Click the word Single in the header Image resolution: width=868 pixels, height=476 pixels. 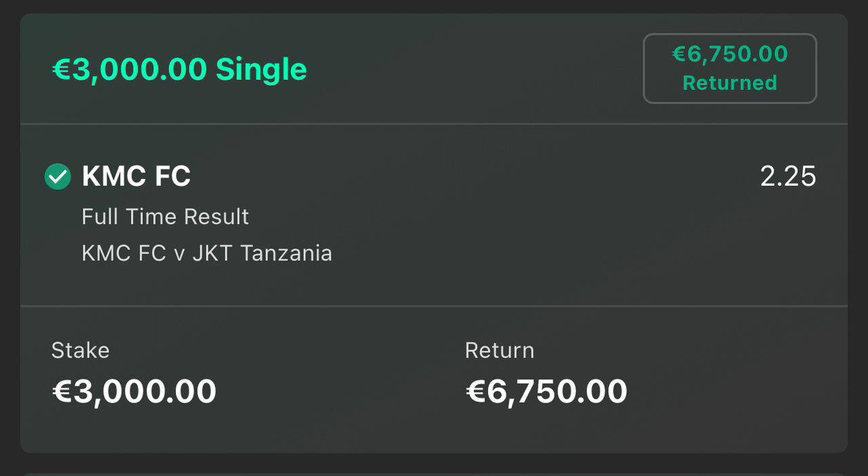[x=261, y=69]
